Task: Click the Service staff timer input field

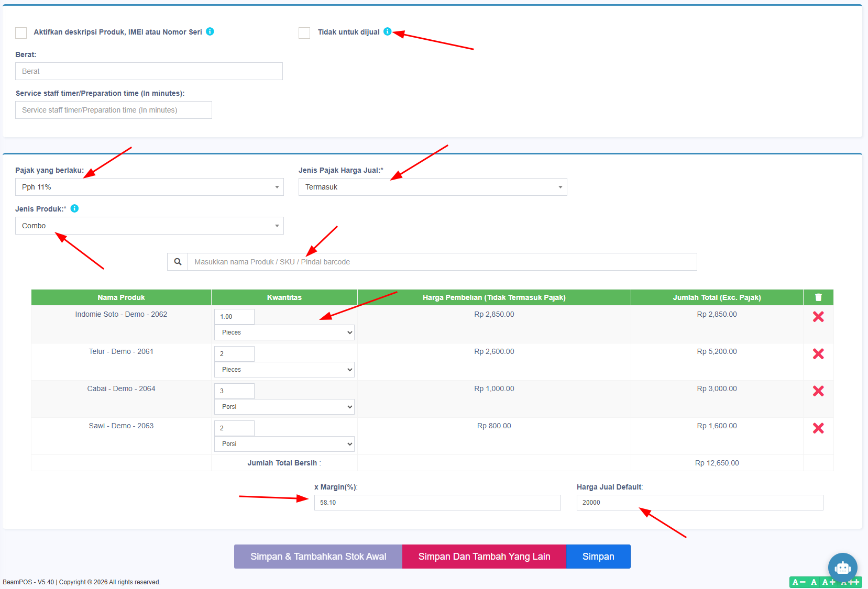Action: [114, 110]
